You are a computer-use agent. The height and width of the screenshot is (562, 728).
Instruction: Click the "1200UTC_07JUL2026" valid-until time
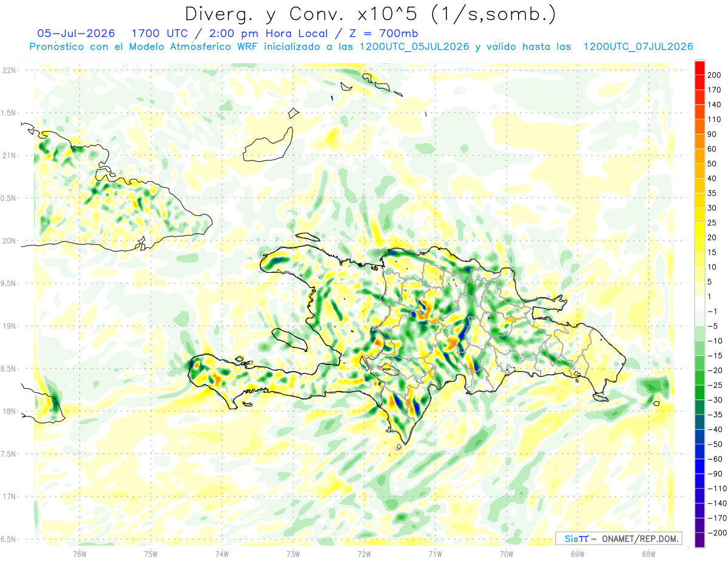[638, 47]
